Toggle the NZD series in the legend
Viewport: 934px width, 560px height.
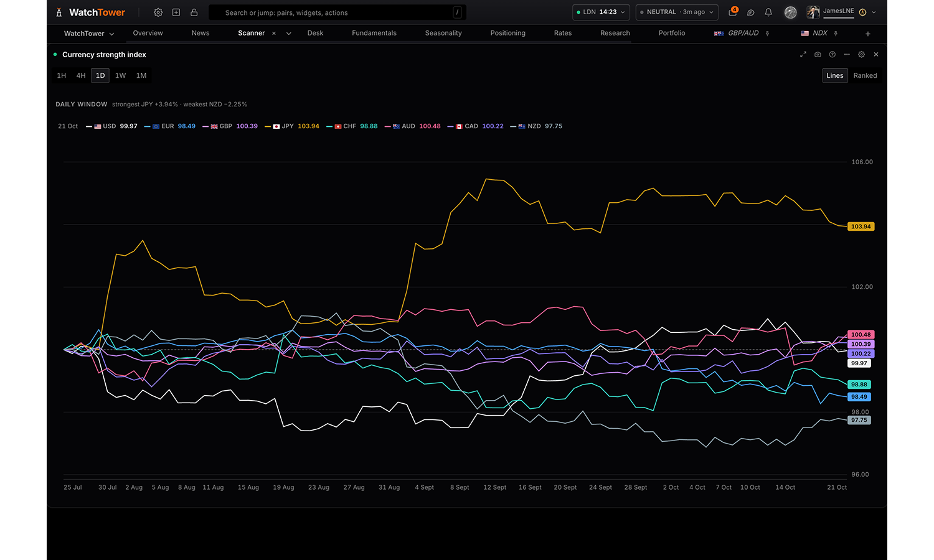(x=536, y=126)
